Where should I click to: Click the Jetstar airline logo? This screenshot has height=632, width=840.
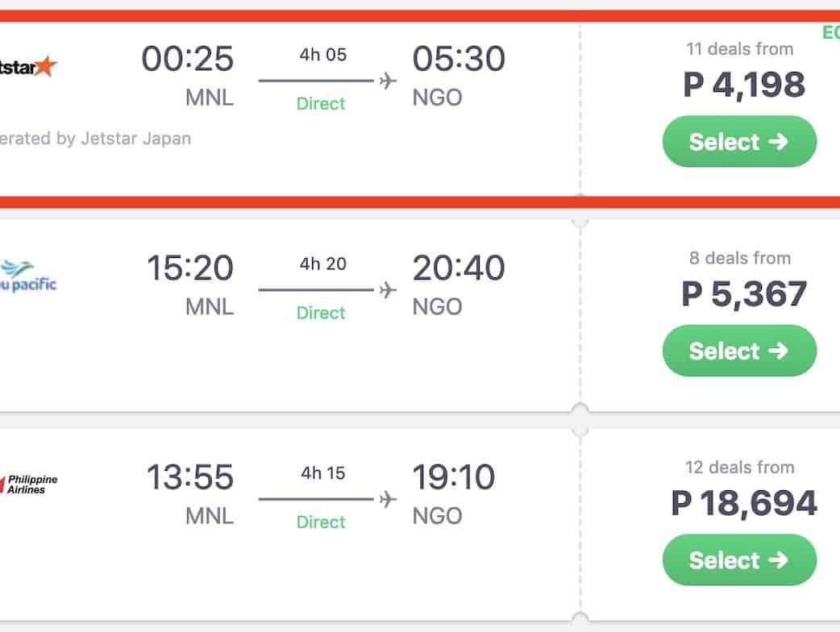coord(28,66)
